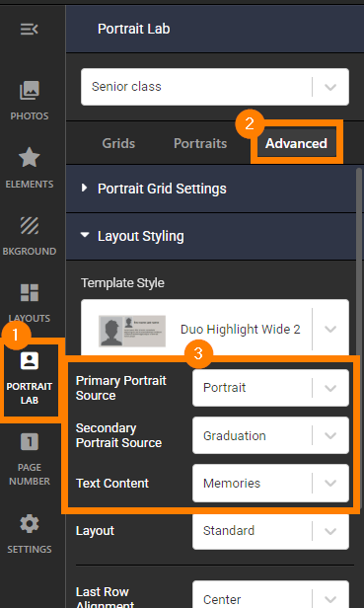Open Primary Portrait Source dropdown
364x608 pixels.
(270, 388)
